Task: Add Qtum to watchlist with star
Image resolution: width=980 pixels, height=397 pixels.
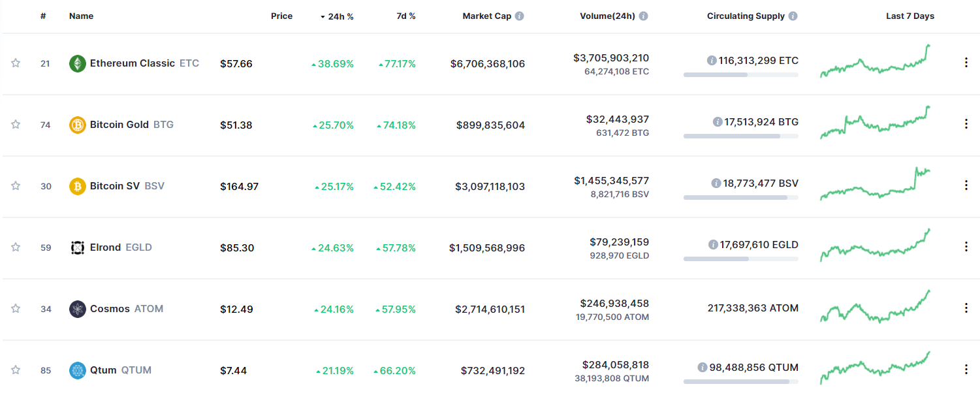Action: (16, 370)
